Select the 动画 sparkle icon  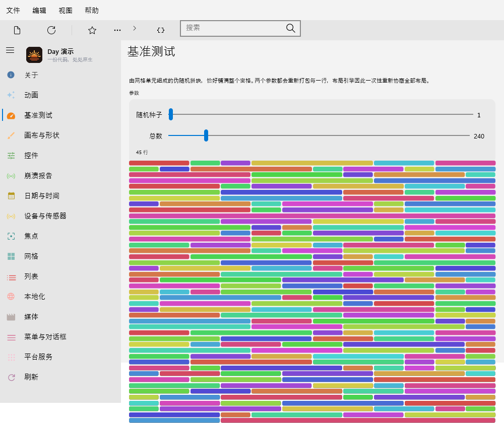pos(11,95)
